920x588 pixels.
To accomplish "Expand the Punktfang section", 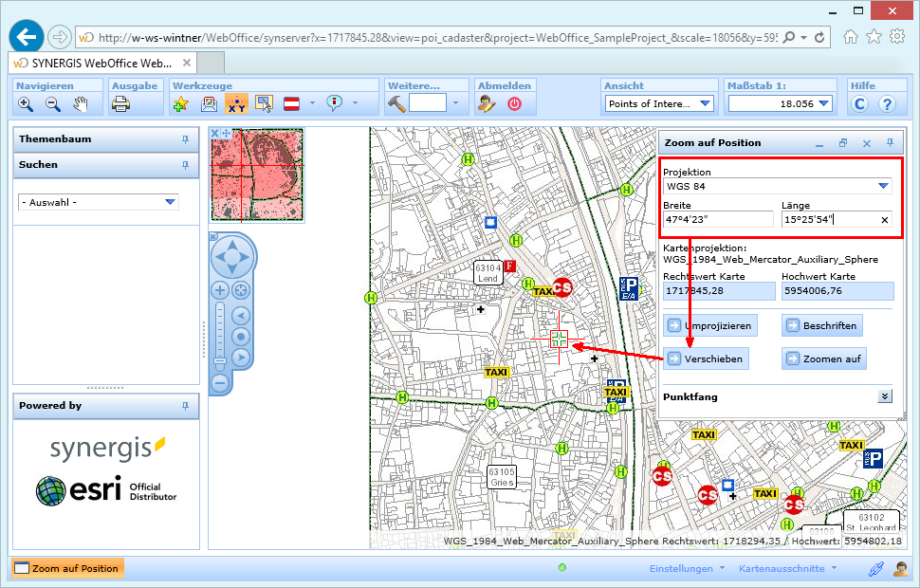I will (884, 395).
